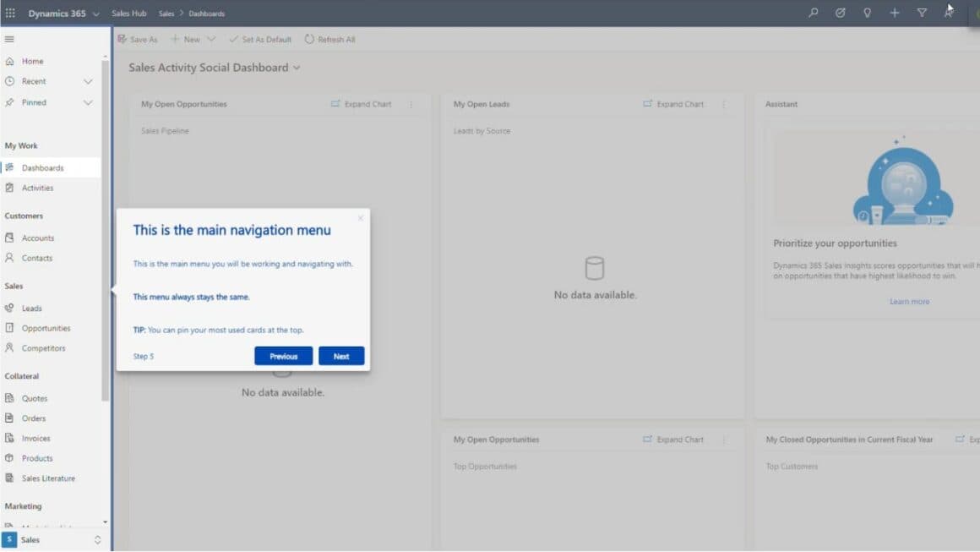Expand the Dynamics 365 app dropdown chevron
Viewport: 980px width, 552px height.
pyautogui.click(x=95, y=14)
